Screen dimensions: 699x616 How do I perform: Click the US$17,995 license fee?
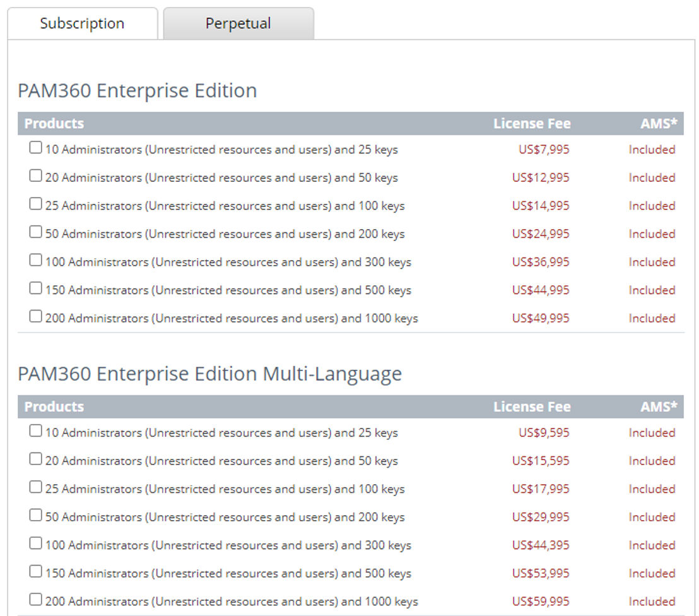541,489
